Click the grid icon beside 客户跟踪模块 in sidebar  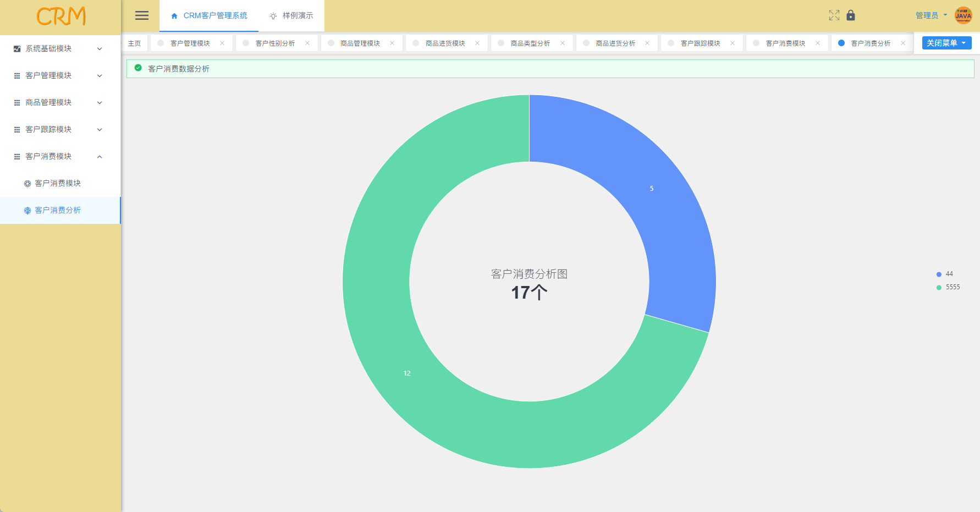(x=17, y=130)
